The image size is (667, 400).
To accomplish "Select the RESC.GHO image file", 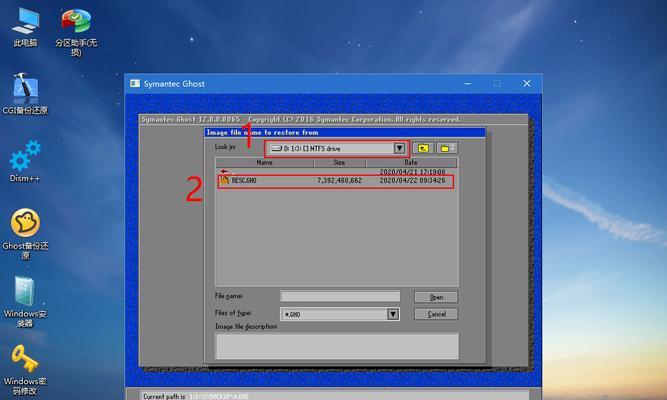I will pos(245,181).
